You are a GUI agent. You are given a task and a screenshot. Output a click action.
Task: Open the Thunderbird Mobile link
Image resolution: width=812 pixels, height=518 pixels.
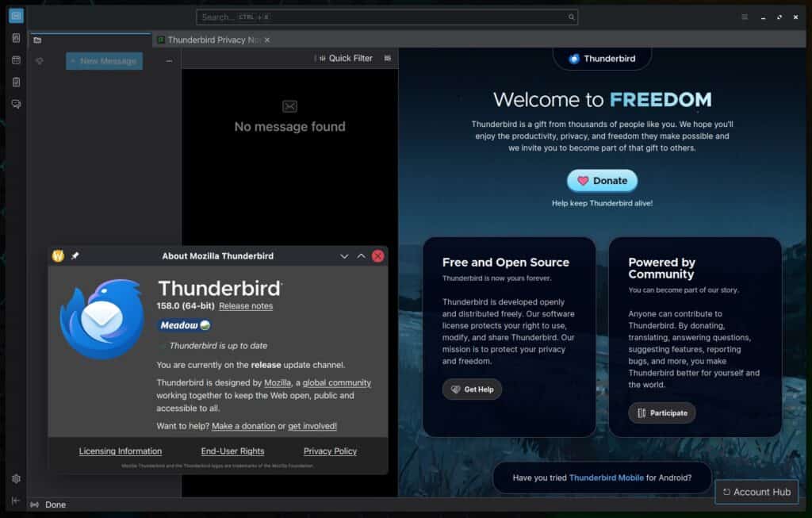coord(607,478)
